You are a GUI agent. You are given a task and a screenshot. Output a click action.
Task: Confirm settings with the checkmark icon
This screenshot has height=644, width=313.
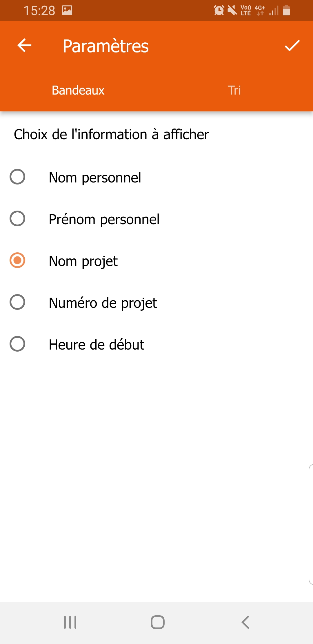pyautogui.click(x=292, y=46)
